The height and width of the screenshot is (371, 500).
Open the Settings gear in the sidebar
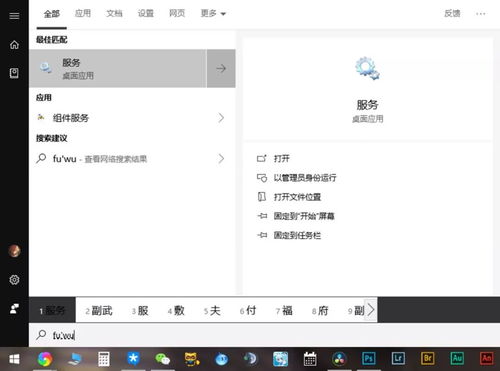[14, 279]
